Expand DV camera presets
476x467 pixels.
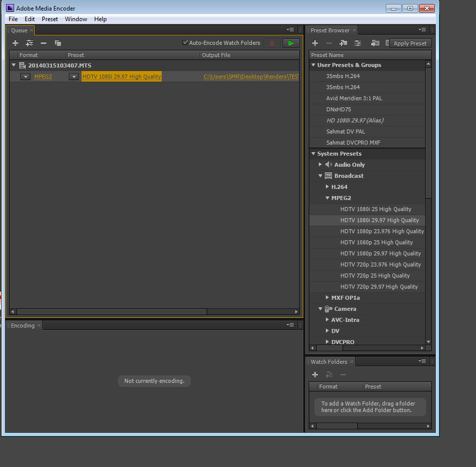327,330
